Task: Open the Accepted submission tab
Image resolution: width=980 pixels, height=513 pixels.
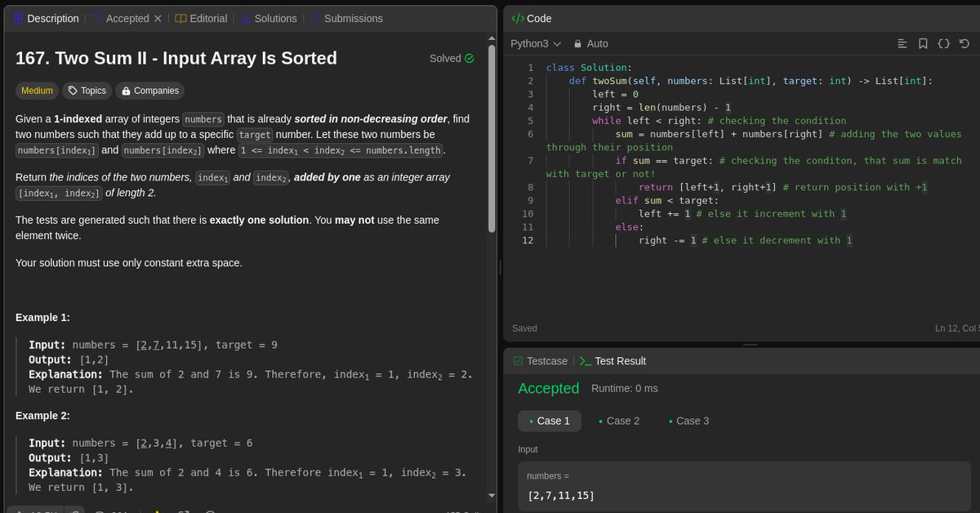Action: (x=120, y=18)
